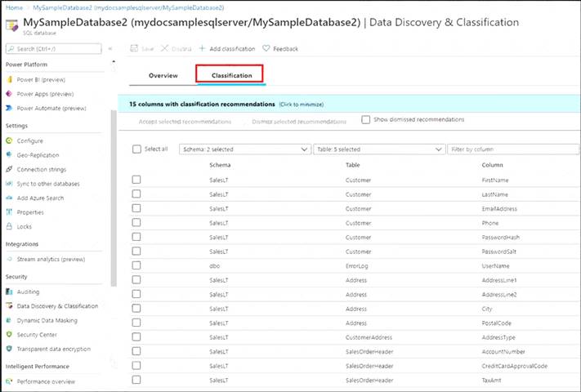
Task: Check the EmailAddress row checkbox
Action: pyautogui.click(x=136, y=208)
